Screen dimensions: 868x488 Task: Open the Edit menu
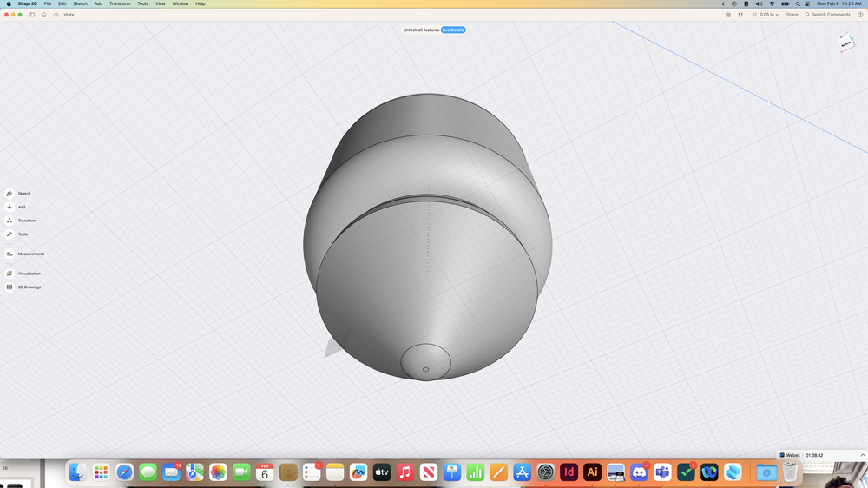[x=62, y=3]
